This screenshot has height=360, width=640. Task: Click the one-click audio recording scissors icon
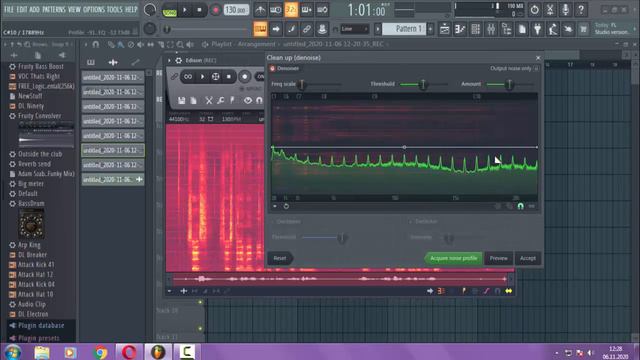pos(550,9)
